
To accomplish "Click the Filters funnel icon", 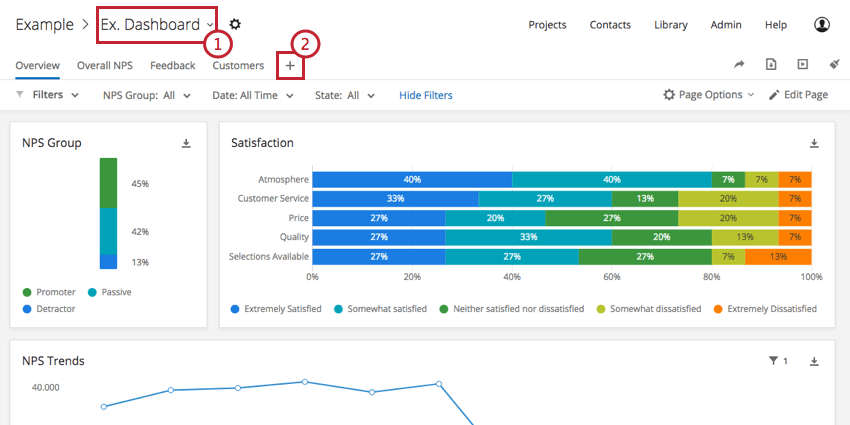I will coord(20,95).
